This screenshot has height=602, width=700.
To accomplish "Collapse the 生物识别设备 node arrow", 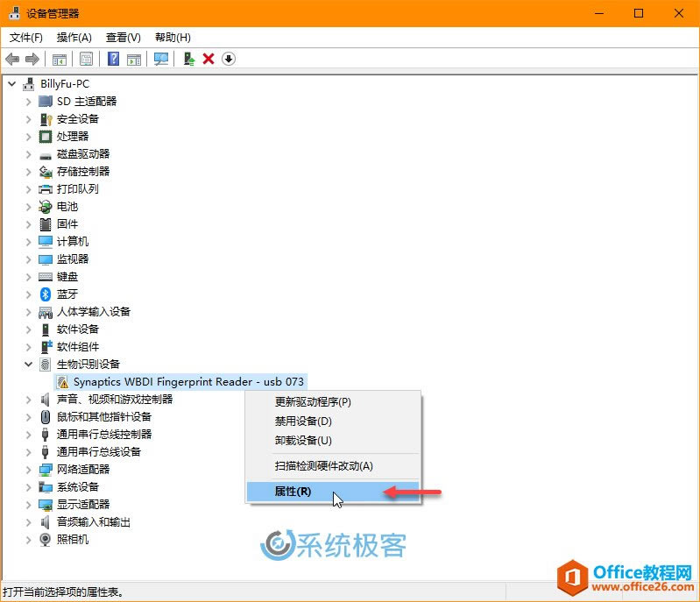I will [x=29, y=365].
